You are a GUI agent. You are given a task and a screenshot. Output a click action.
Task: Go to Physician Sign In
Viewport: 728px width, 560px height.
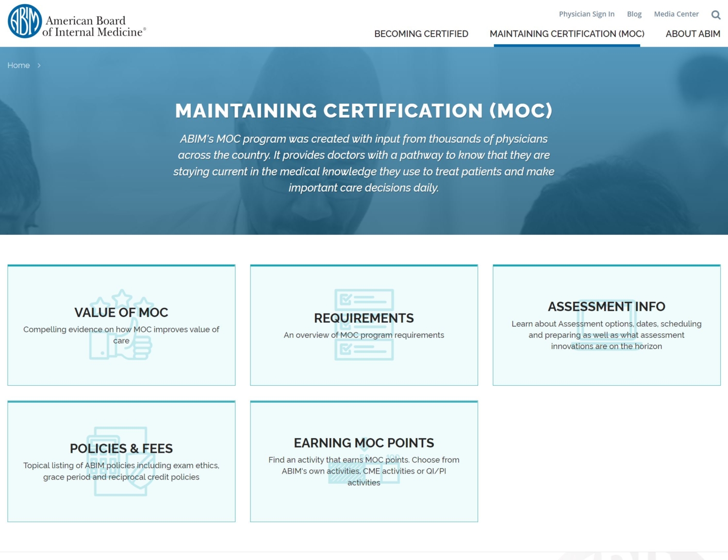(587, 14)
